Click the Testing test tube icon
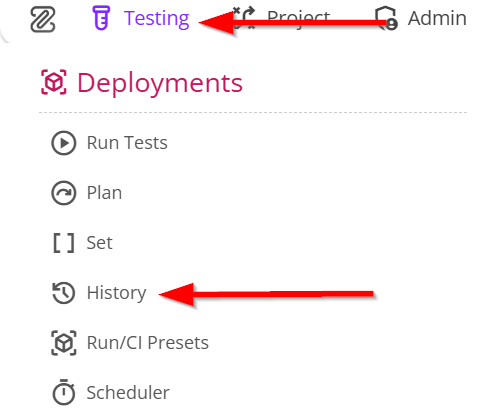Viewport: 497px width, 415px height. pyautogui.click(x=101, y=18)
